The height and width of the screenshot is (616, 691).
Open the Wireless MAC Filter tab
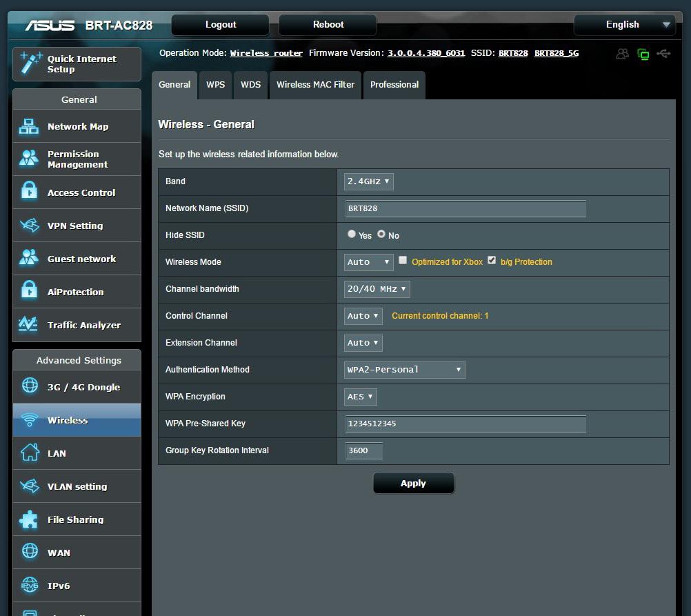316,85
